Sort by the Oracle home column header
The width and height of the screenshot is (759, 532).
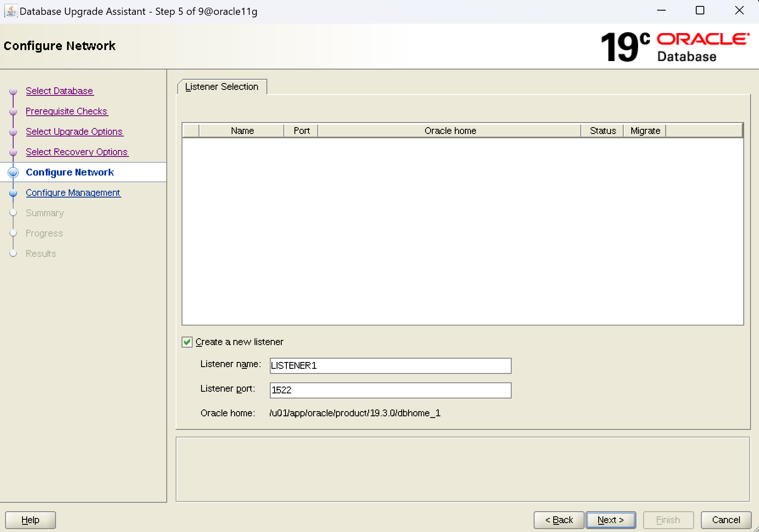450,131
